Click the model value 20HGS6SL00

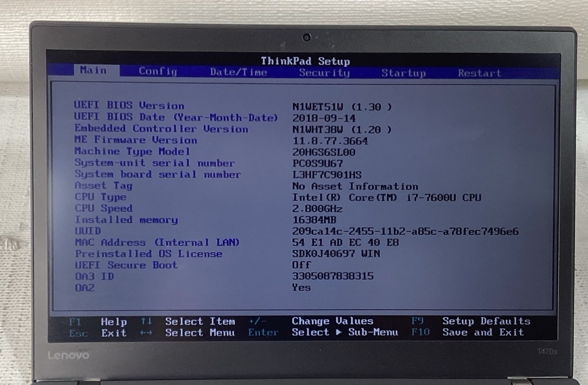(x=324, y=152)
